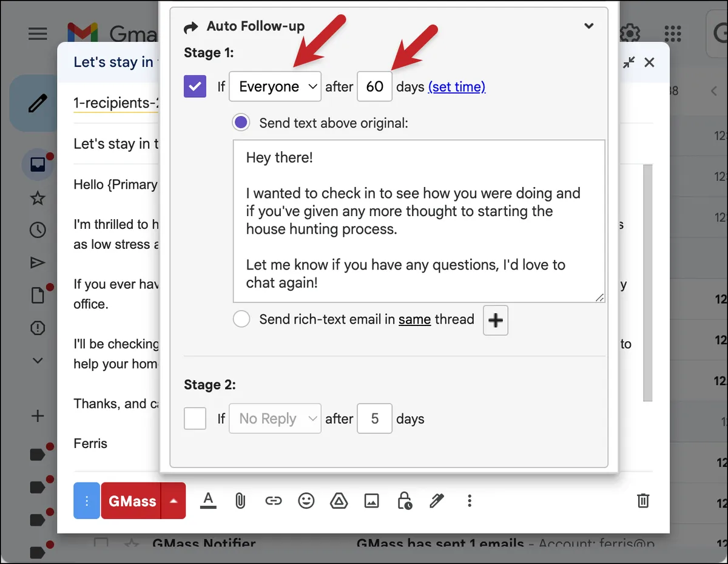The image size is (728, 564).
Task: Insert link icon
Action: point(274,501)
